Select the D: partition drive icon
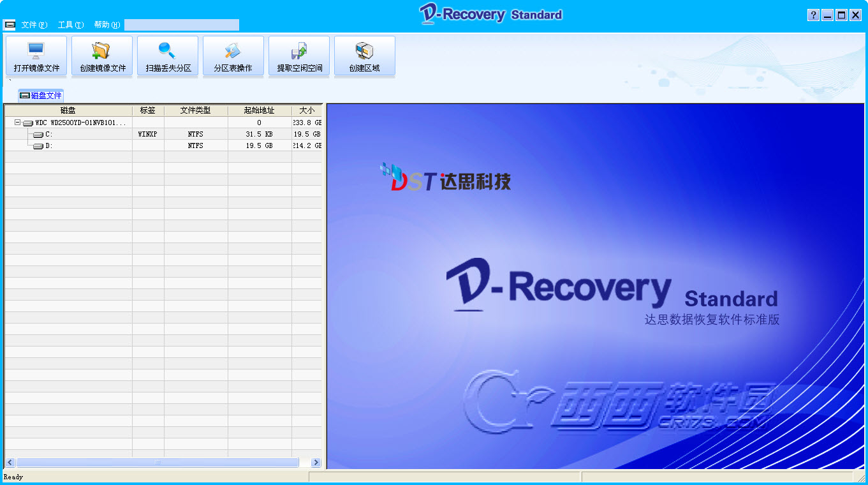The width and height of the screenshot is (868, 485). coord(38,145)
